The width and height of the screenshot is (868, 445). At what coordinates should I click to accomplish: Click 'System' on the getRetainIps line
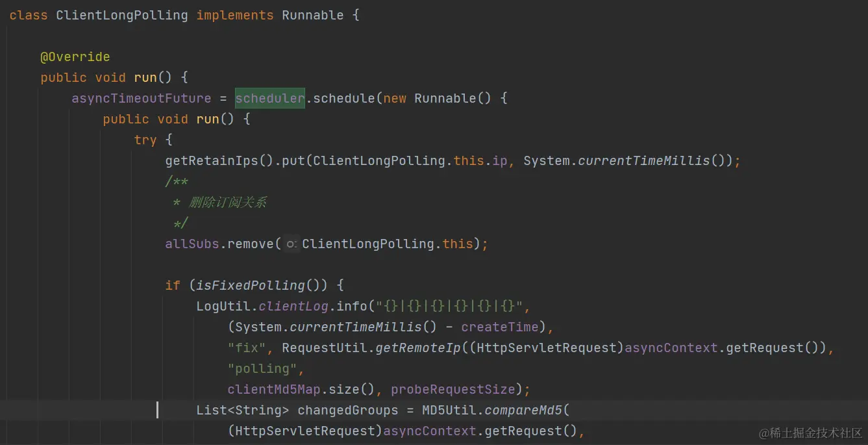pos(547,160)
